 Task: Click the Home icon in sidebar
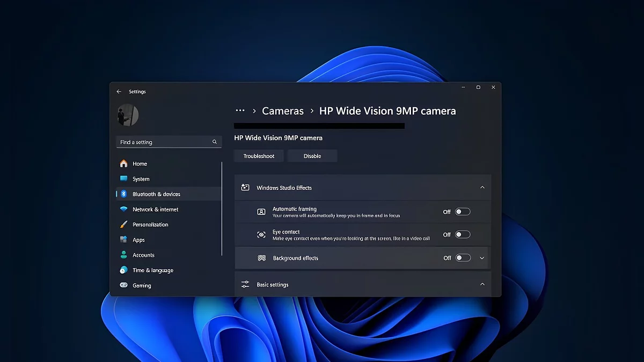[123, 164]
